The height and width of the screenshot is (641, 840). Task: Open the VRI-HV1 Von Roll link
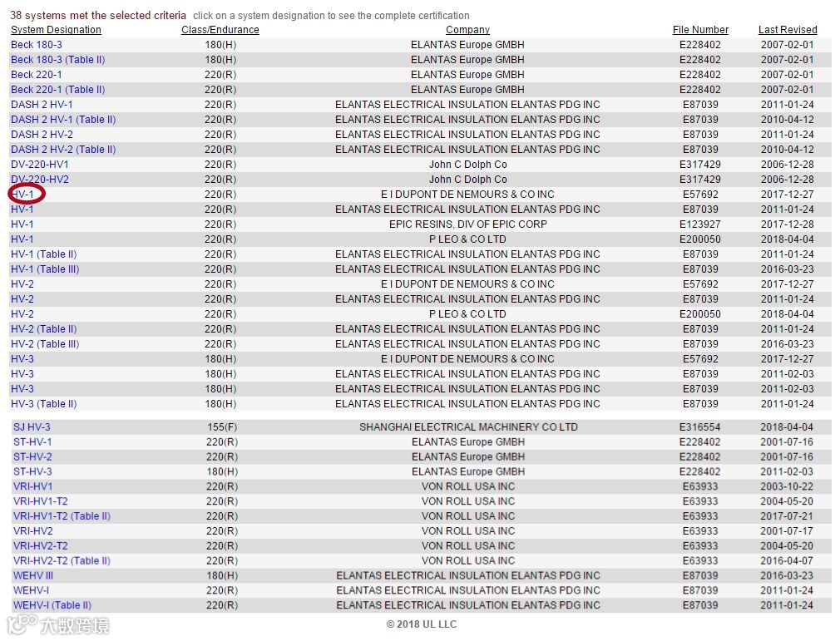[x=32, y=486]
